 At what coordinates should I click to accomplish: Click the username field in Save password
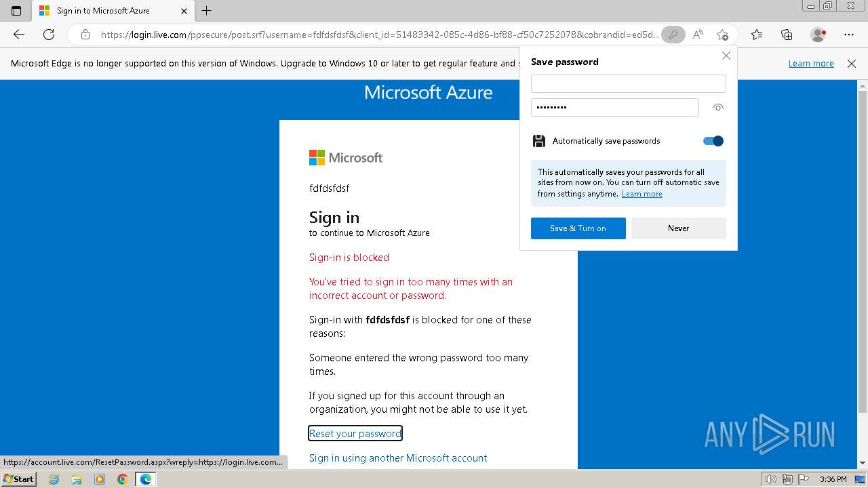tap(628, 83)
